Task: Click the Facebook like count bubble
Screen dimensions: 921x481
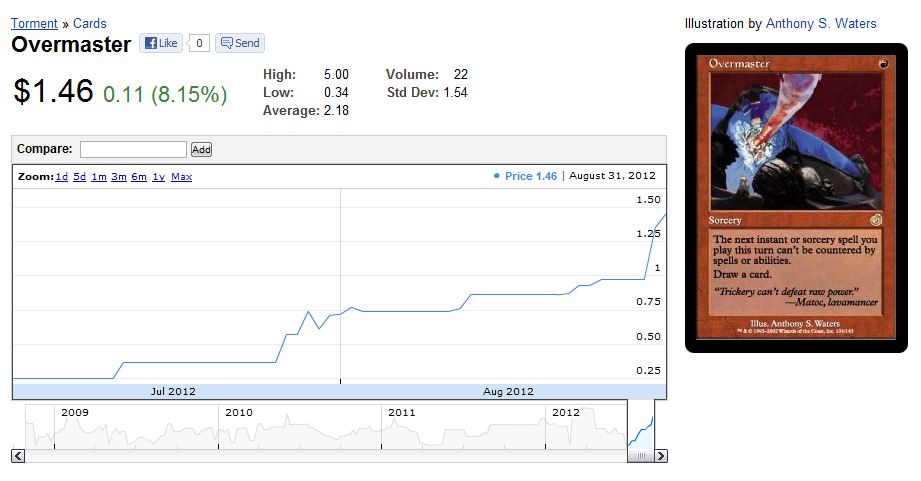Action: point(200,43)
